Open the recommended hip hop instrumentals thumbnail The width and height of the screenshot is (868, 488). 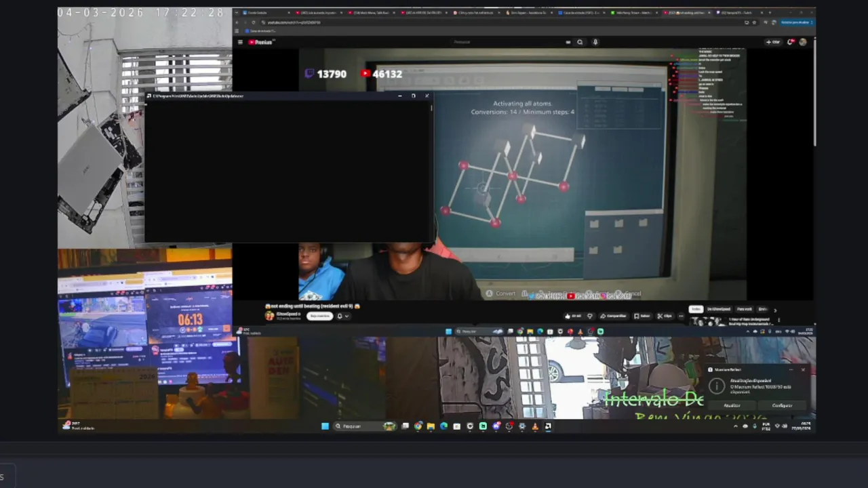707,322
